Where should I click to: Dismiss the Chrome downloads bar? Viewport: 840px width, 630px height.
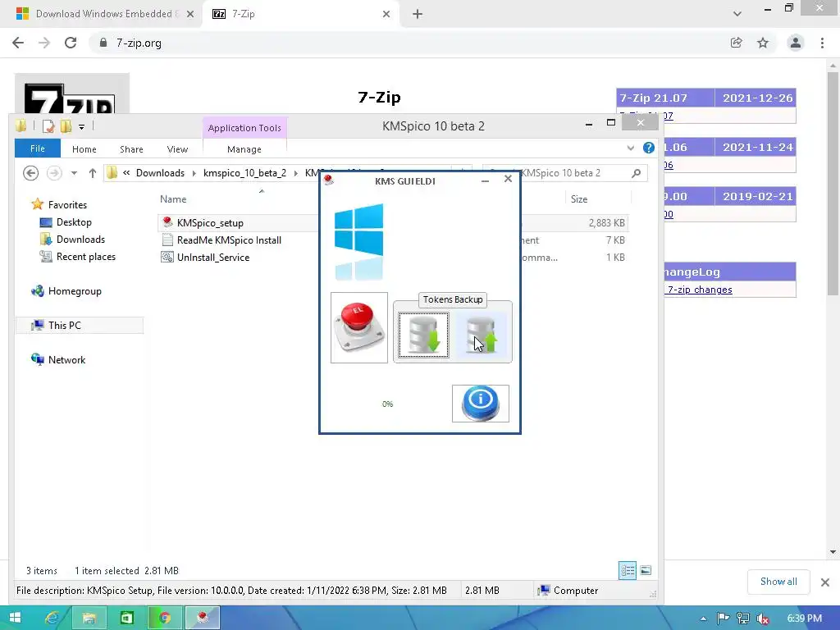pyautogui.click(x=825, y=582)
